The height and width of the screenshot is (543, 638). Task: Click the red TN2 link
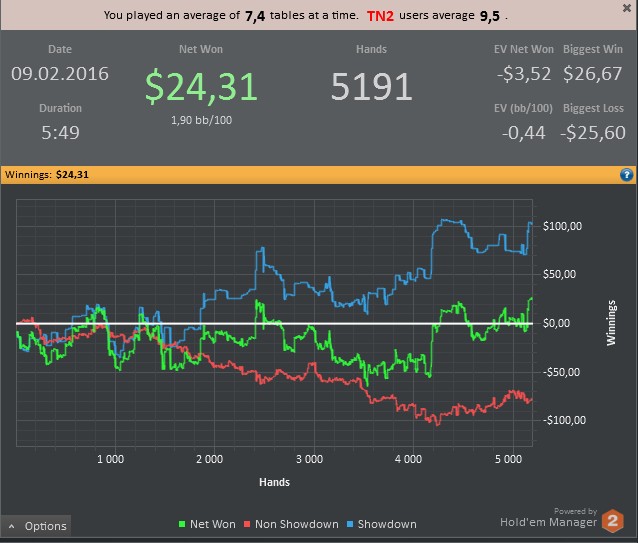[x=380, y=16]
